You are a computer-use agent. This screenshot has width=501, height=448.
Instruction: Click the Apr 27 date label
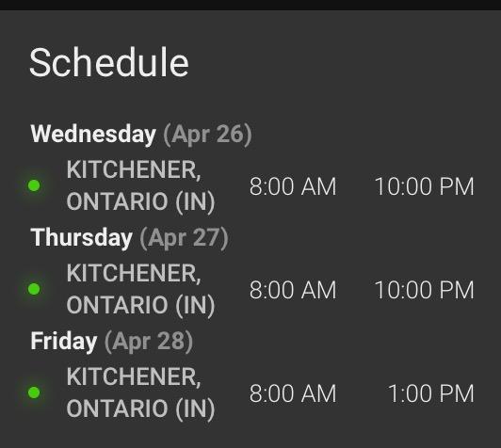click(184, 238)
